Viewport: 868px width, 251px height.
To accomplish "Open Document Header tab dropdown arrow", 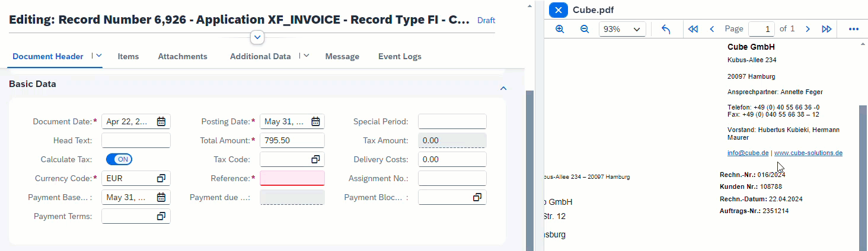I will click(x=99, y=56).
